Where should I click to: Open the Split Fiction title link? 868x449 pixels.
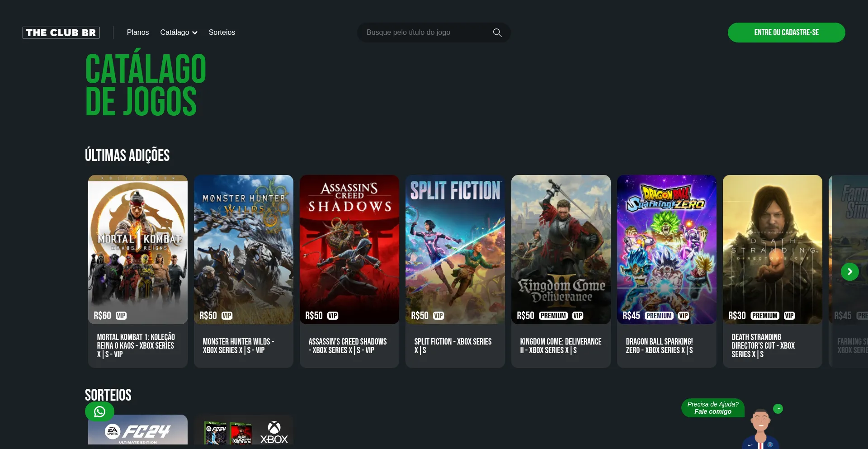[x=453, y=346]
